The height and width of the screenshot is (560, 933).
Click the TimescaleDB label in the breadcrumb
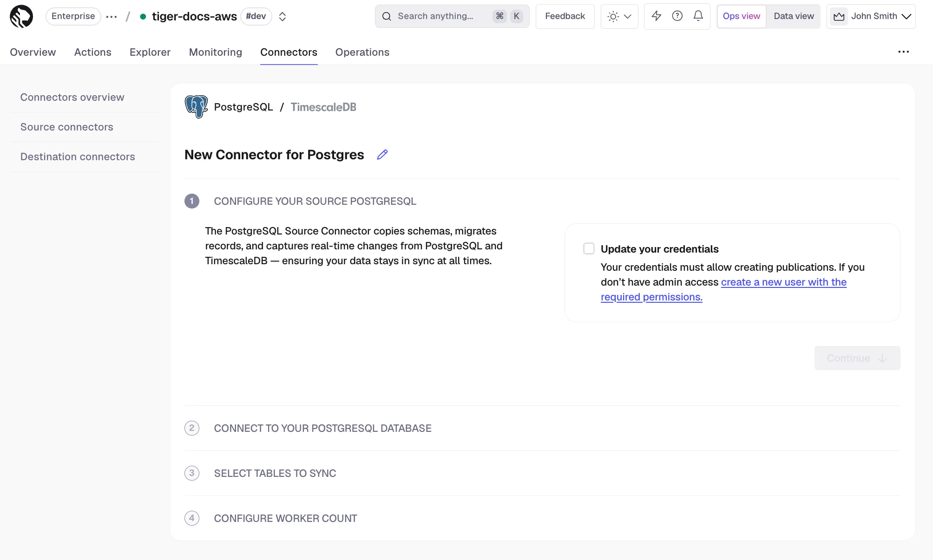pyautogui.click(x=323, y=107)
